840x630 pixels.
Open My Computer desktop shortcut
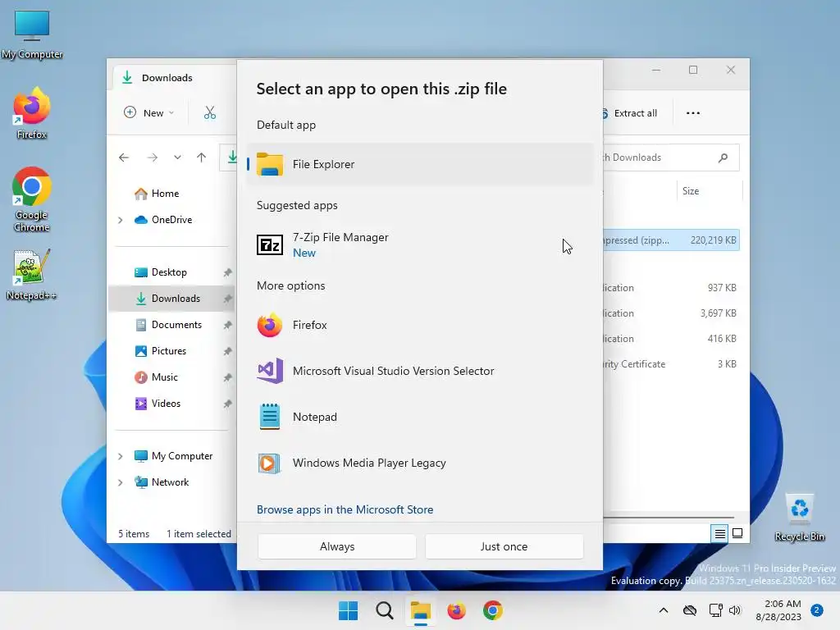(32, 34)
